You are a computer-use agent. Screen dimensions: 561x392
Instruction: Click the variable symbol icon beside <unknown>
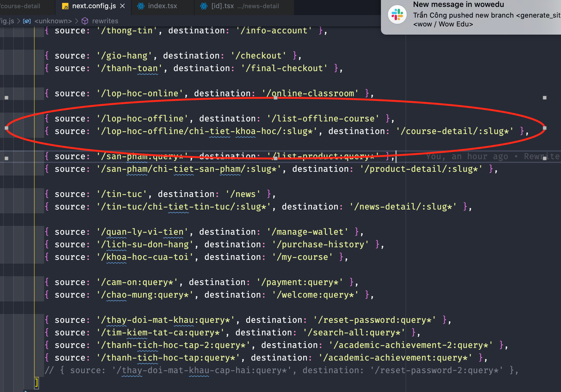pos(27,21)
